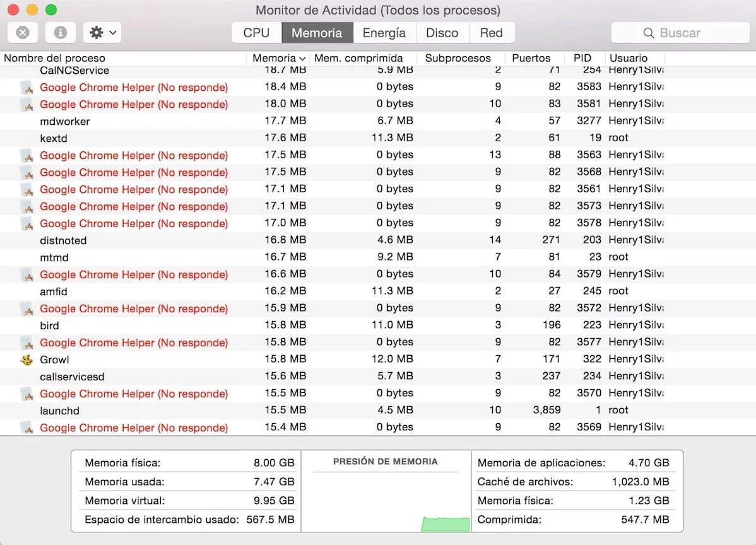
Task: Click icon of Chrome Helper with PID 3568
Action: coord(27,172)
